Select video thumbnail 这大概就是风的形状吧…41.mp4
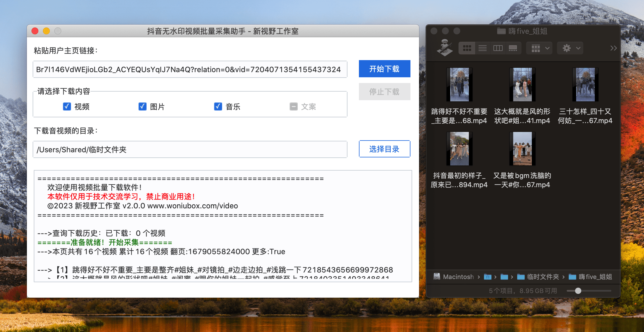 522,84
